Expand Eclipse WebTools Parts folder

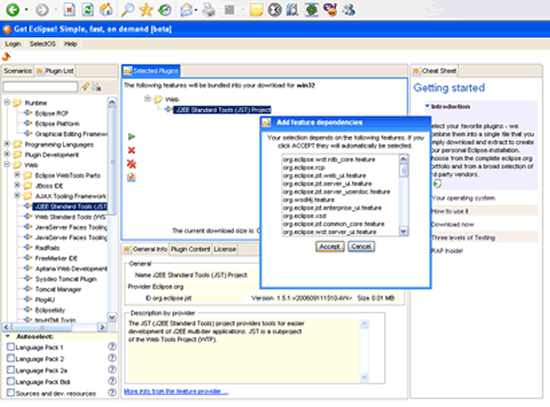pyautogui.click(x=17, y=175)
